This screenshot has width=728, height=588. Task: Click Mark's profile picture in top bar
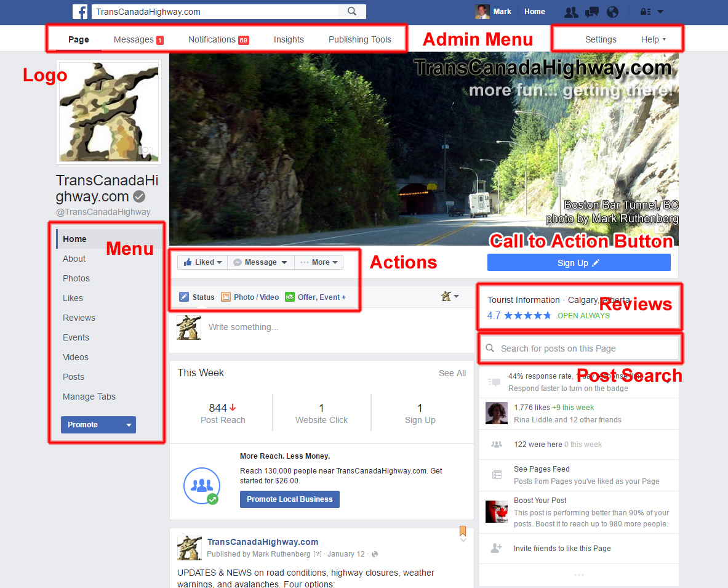(482, 12)
